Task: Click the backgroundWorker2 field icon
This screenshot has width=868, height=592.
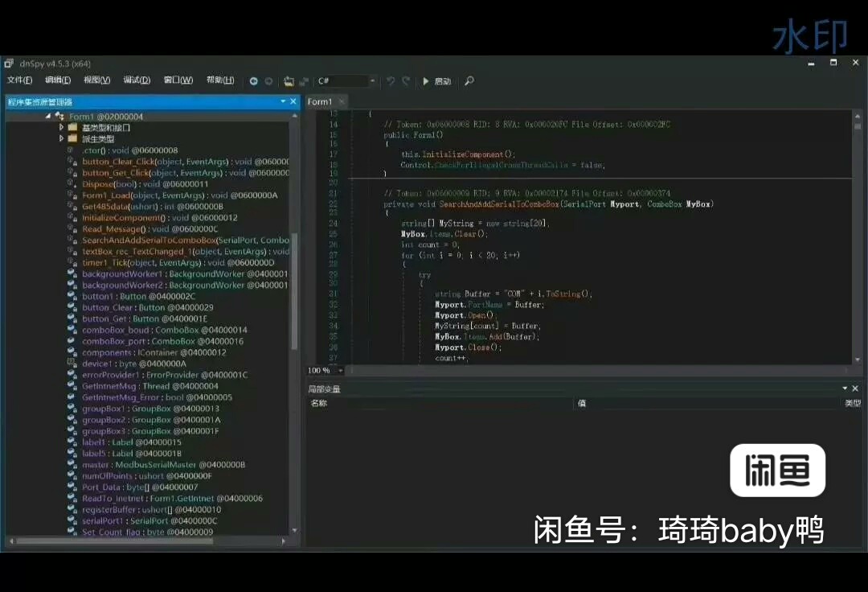Action: [x=72, y=286]
